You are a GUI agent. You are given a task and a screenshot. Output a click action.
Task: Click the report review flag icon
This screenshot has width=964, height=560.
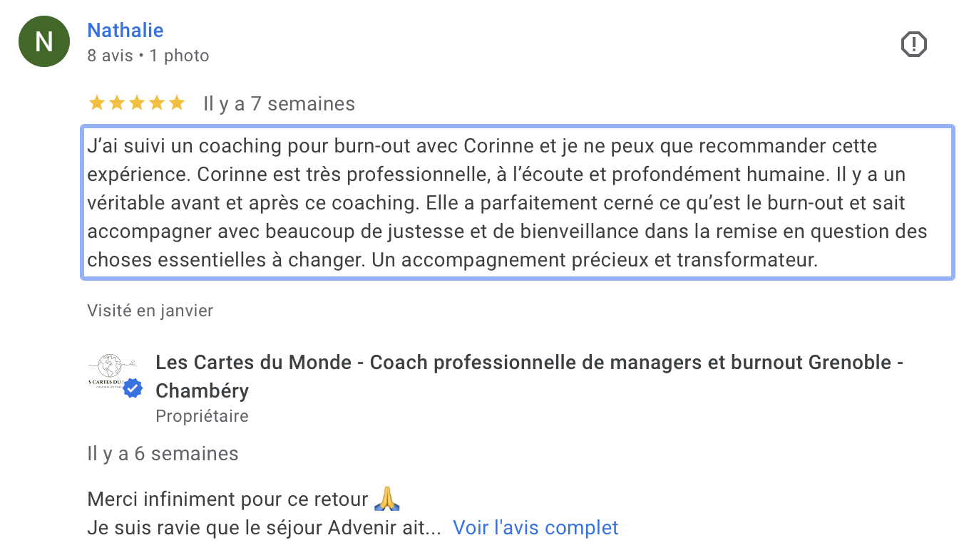pos(914,43)
